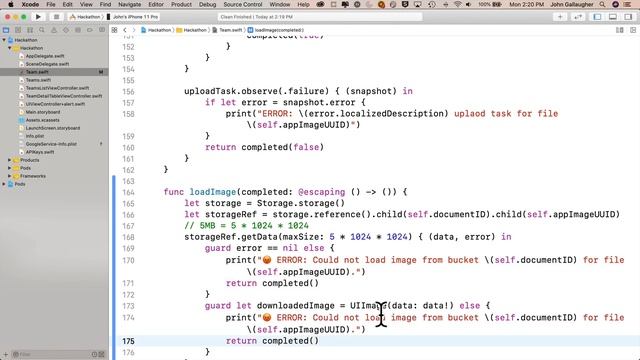This screenshot has width=640, height=360.
Task: Open the File menu
Action: [x=51, y=4]
